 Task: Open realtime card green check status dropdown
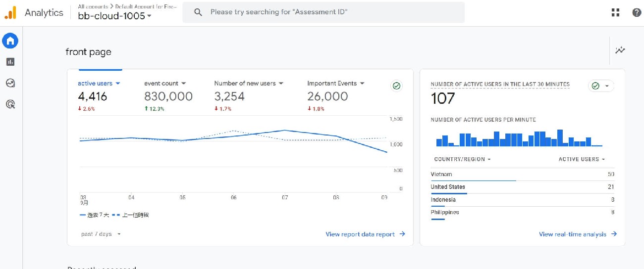tap(601, 86)
